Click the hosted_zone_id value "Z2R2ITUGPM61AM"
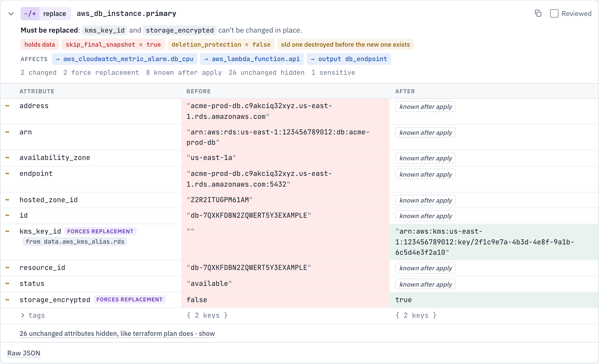This screenshot has height=364, width=599. pyautogui.click(x=220, y=200)
